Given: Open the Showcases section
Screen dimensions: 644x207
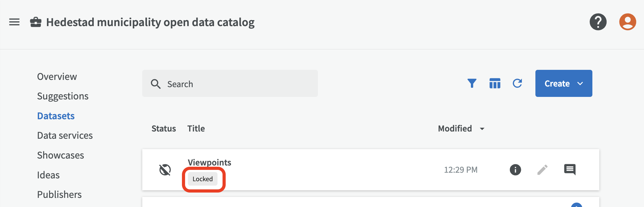Looking at the screenshot, I should coord(60,155).
